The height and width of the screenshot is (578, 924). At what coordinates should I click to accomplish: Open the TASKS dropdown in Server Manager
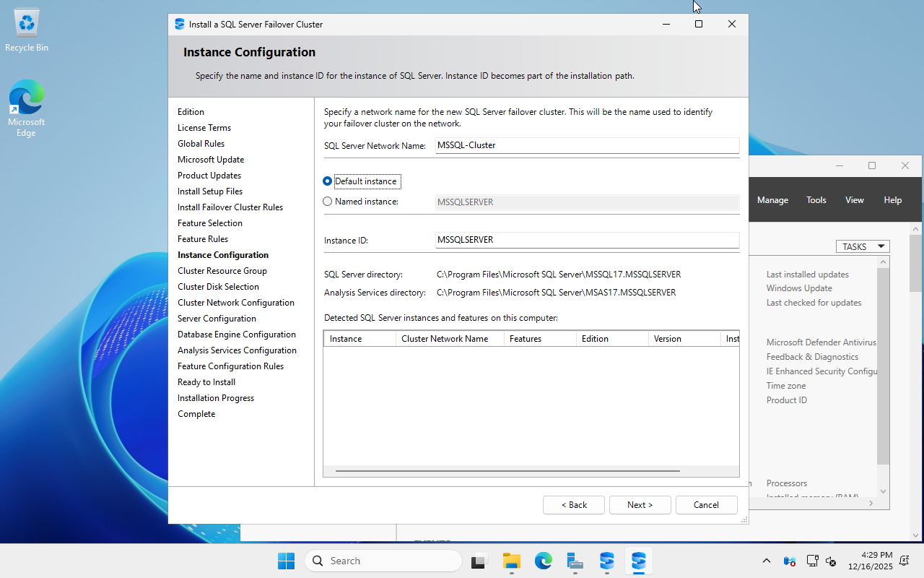[x=863, y=246]
